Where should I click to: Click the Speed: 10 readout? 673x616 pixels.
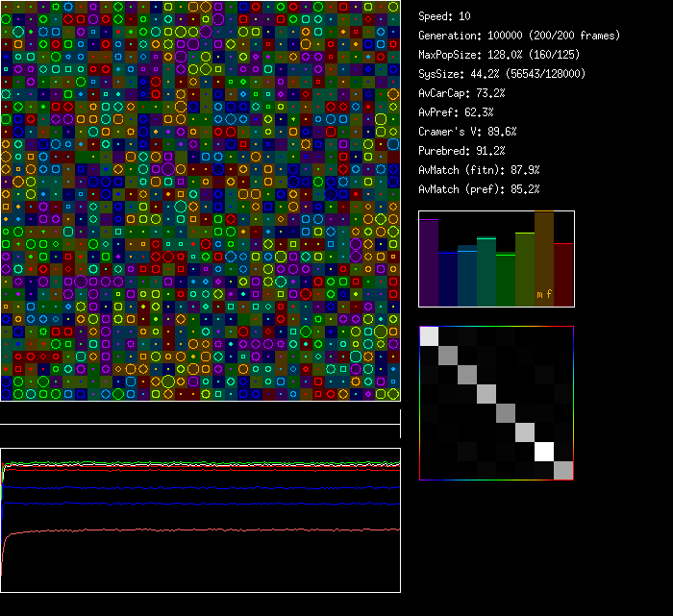tap(444, 16)
